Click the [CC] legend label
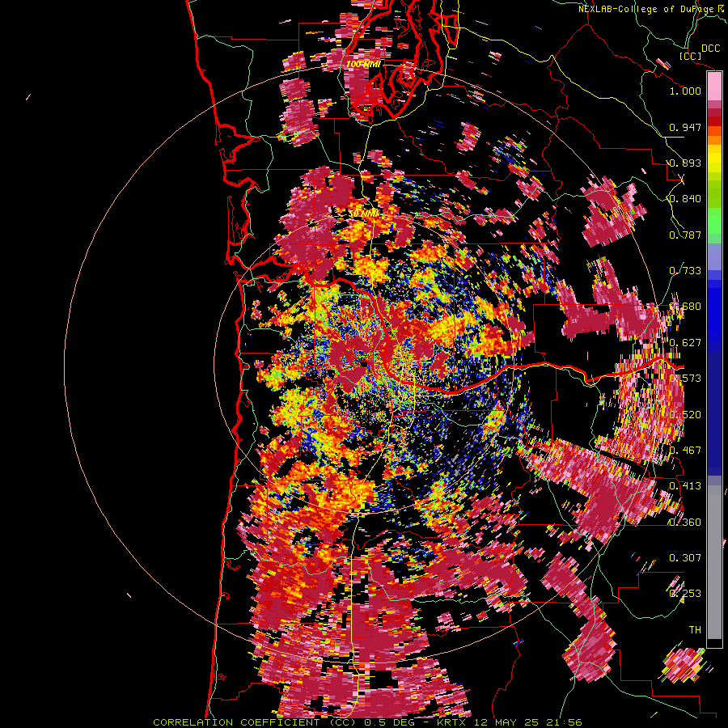This screenshot has height=728, width=728. click(690, 56)
